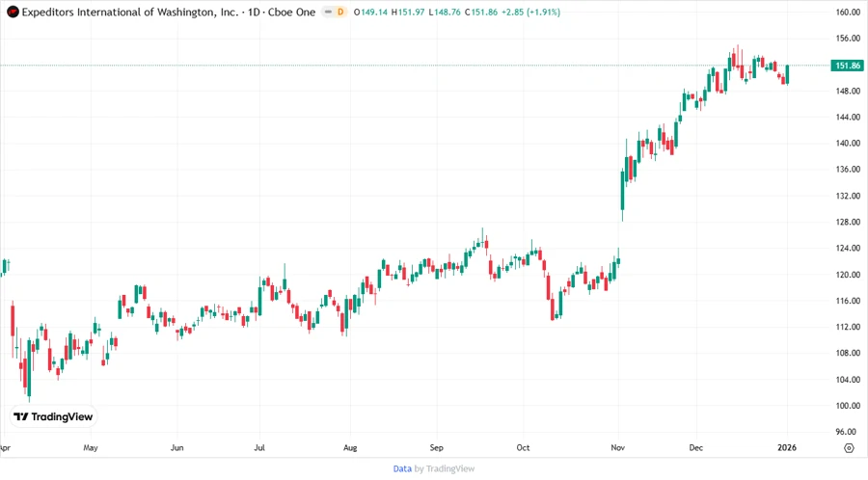Viewport: 868px width, 480px height.
Task: Click the 128.00 price axis label
Action: click(x=848, y=222)
